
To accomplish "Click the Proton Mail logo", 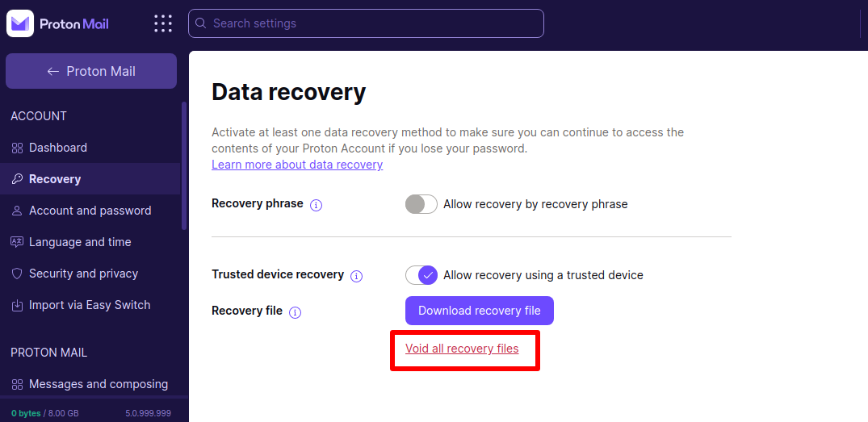I will 57,23.
